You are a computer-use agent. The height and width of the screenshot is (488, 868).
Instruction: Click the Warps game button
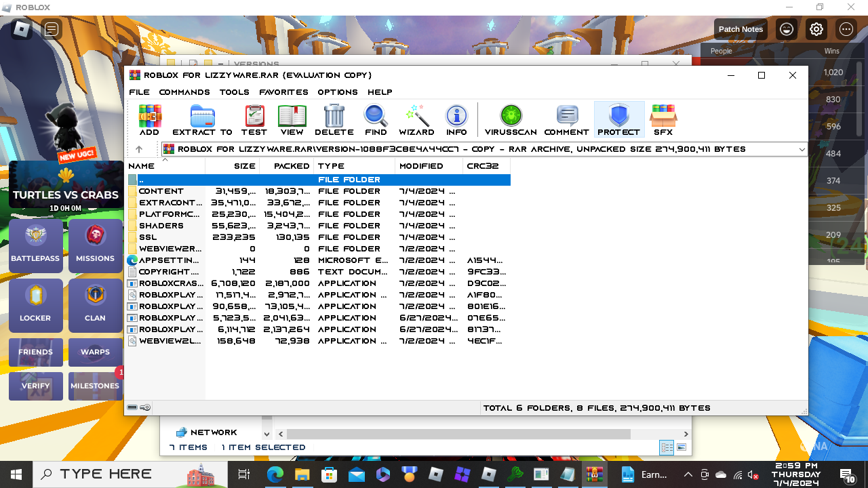point(95,352)
